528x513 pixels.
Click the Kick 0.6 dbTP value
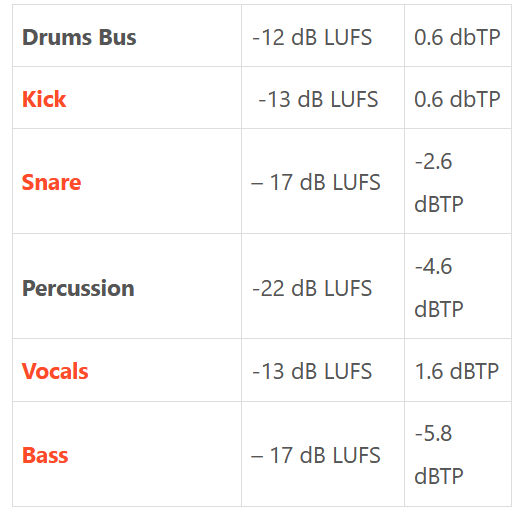[457, 99]
